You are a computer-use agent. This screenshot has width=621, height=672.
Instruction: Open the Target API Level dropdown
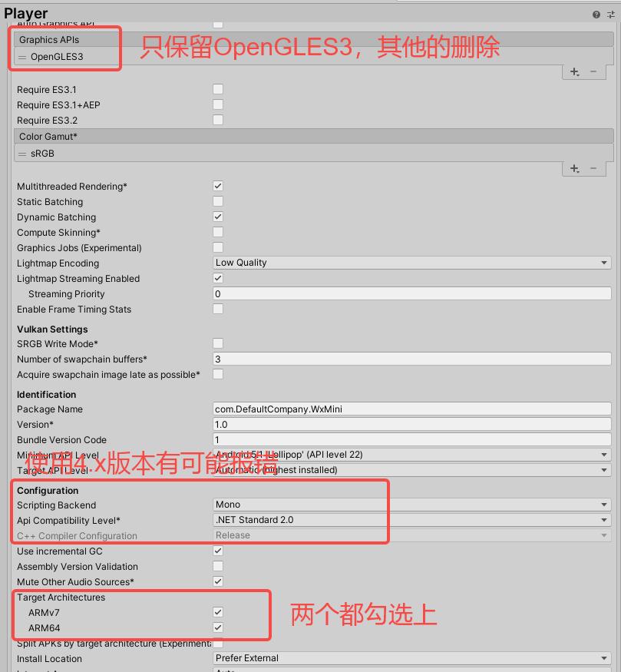point(412,470)
